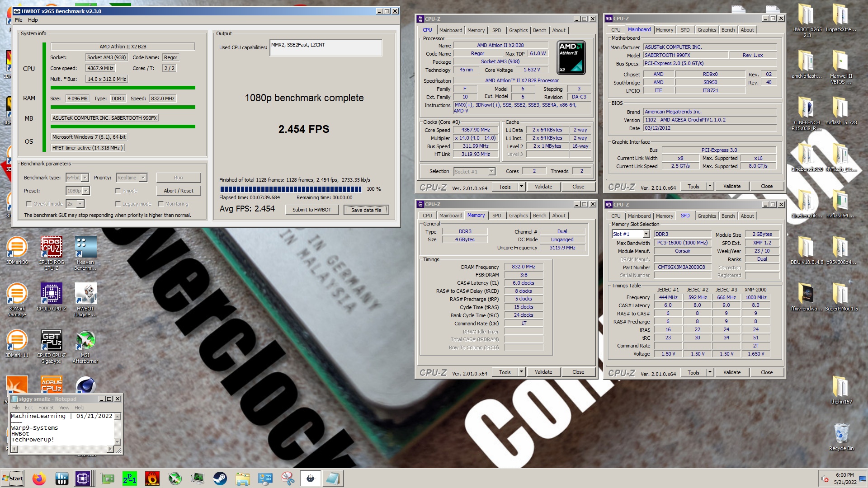The height and width of the screenshot is (488, 868).
Task: Toggle the Overkill mode checkbox
Action: (x=29, y=204)
